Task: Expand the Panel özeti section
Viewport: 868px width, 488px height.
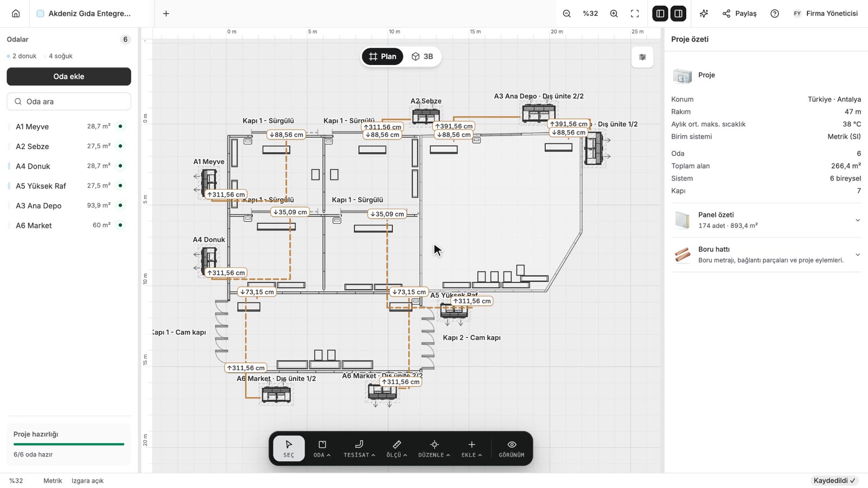Action: tap(766, 220)
